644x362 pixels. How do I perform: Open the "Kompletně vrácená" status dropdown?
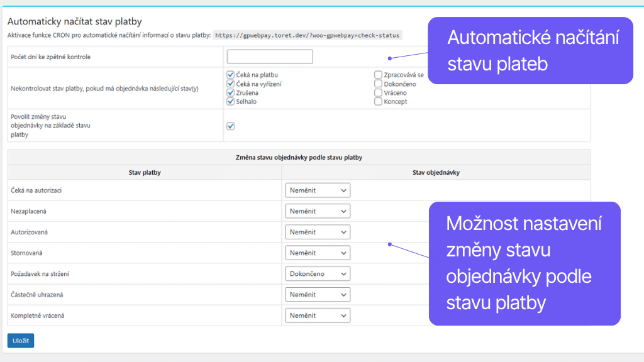[x=318, y=315]
